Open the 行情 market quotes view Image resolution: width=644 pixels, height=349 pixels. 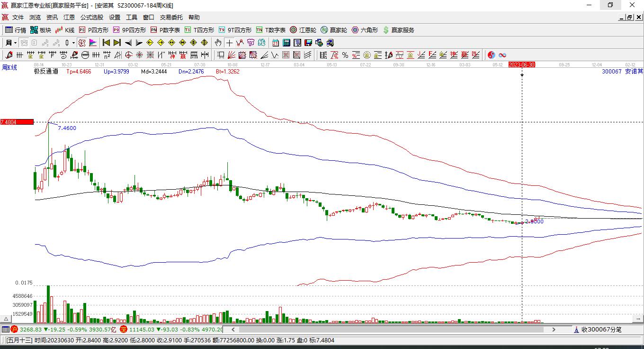point(16,30)
